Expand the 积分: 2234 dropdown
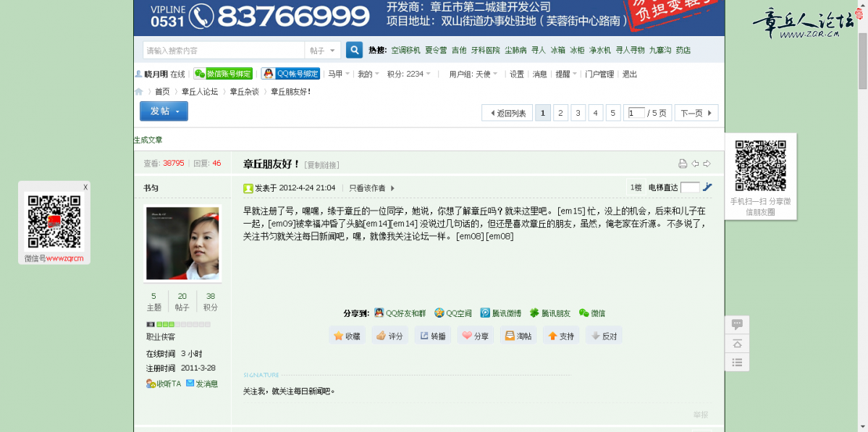 (x=408, y=74)
